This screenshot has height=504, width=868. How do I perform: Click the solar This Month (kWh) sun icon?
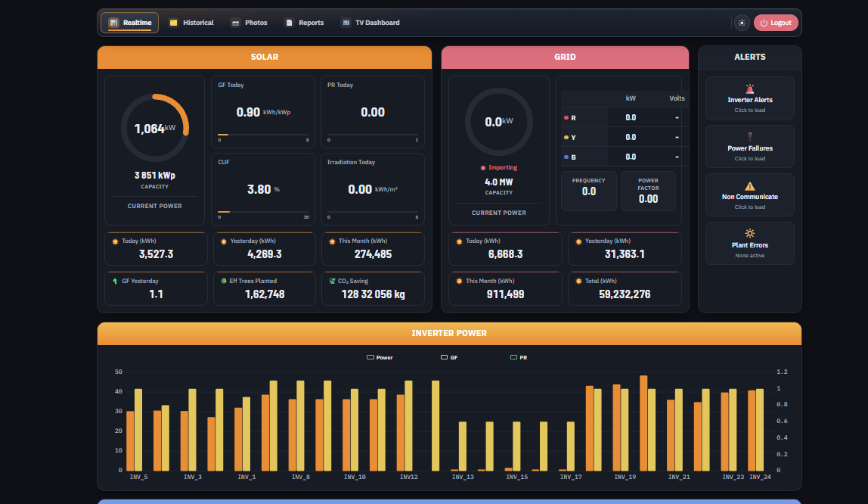click(332, 241)
